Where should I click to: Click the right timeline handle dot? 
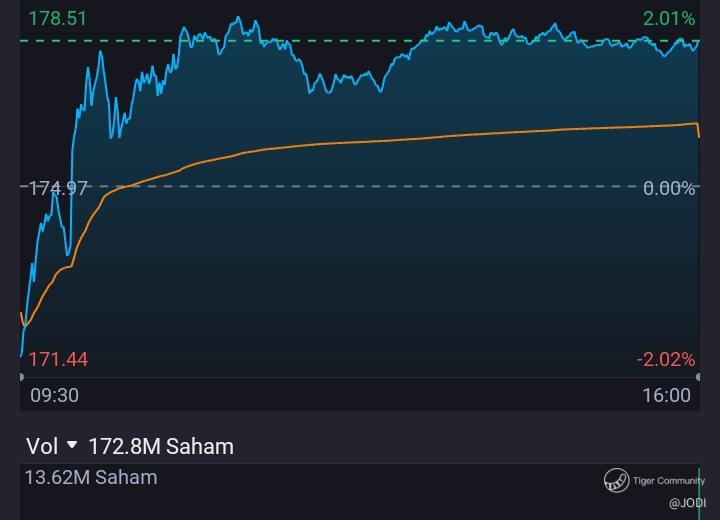[x=697, y=377]
